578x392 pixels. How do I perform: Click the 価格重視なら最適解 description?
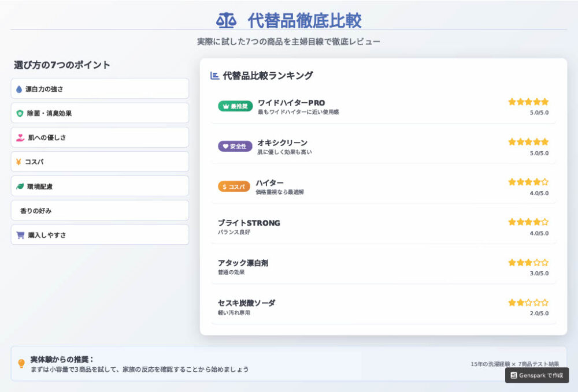coord(280,192)
